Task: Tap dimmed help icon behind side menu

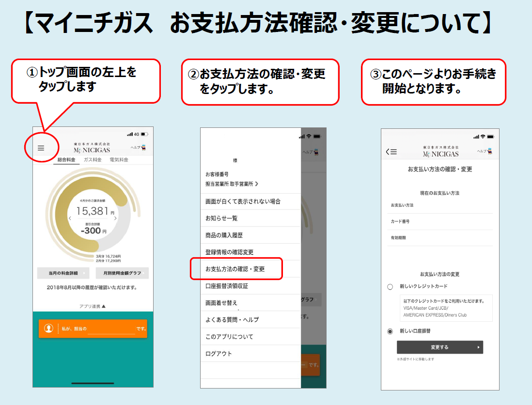Action: click(x=316, y=152)
